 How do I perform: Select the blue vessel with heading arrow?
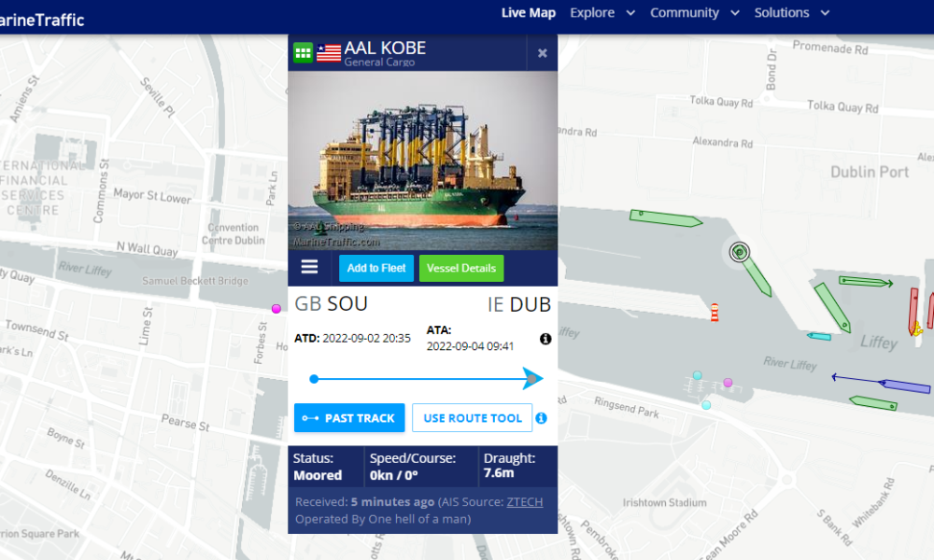pos(904,385)
